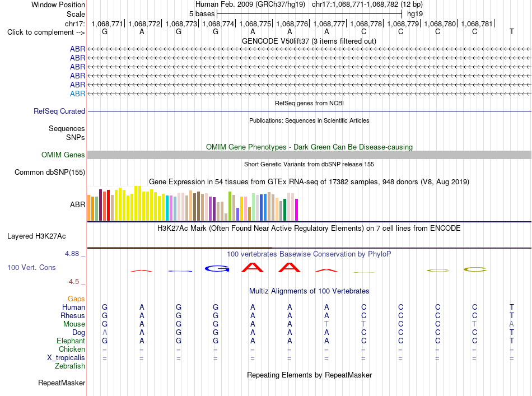Click the gray OMIM Genes item bar
The image size is (532, 396).
(x=309, y=155)
